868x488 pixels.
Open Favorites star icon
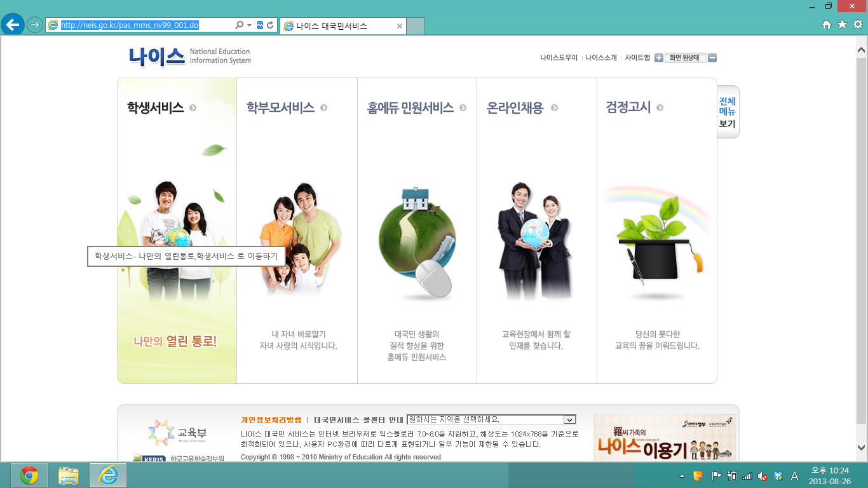click(842, 24)
